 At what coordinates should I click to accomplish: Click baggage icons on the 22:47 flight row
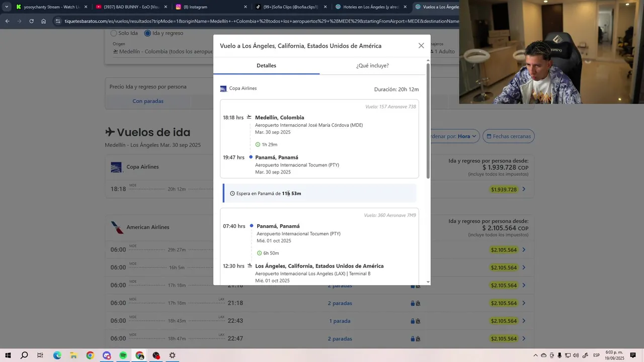416,339
